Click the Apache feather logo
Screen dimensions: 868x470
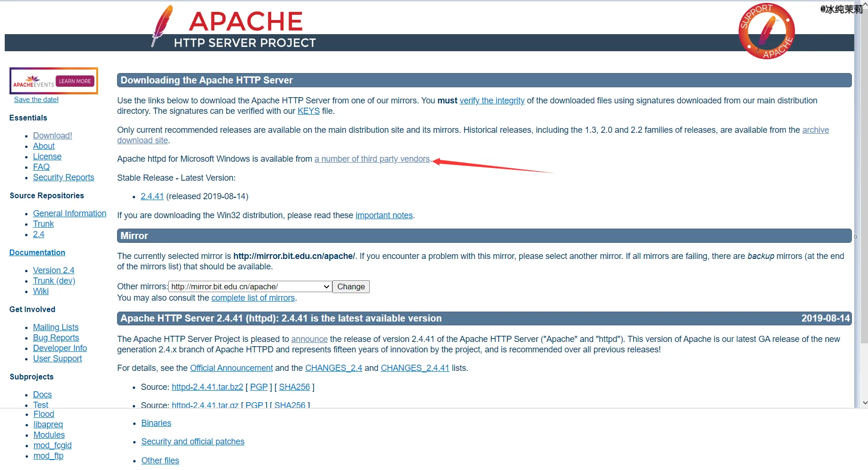point(163,26)
